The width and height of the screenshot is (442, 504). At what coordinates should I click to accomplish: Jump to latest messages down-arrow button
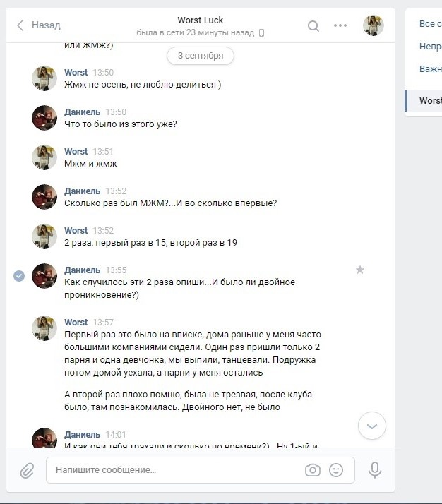coord(372,426)
